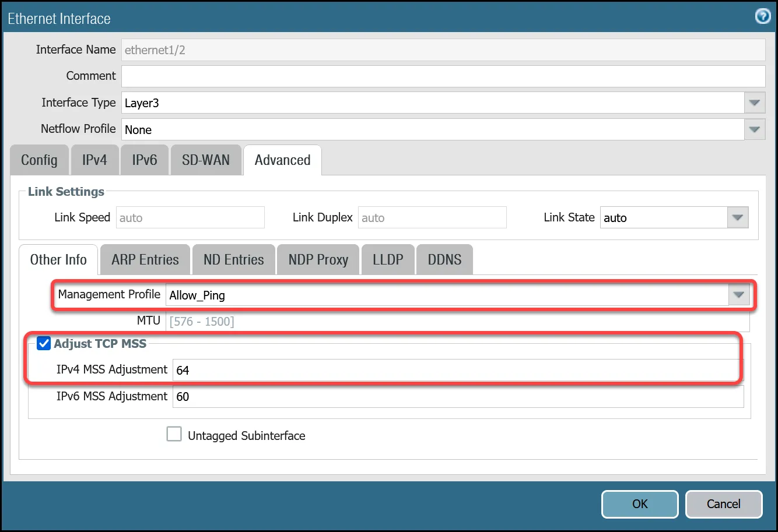Open the help documentation icon
This screenshot has height=532, width=778.
762,16
